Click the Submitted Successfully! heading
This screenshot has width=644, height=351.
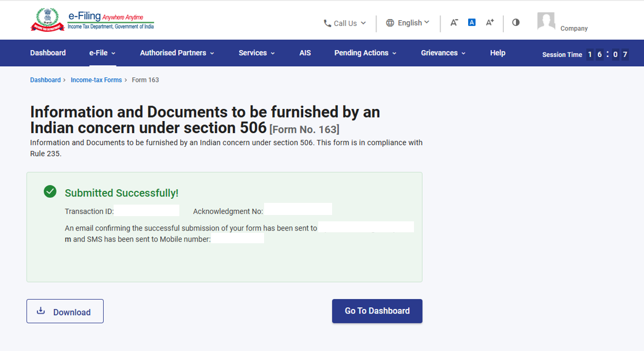(x=122, y=193)
